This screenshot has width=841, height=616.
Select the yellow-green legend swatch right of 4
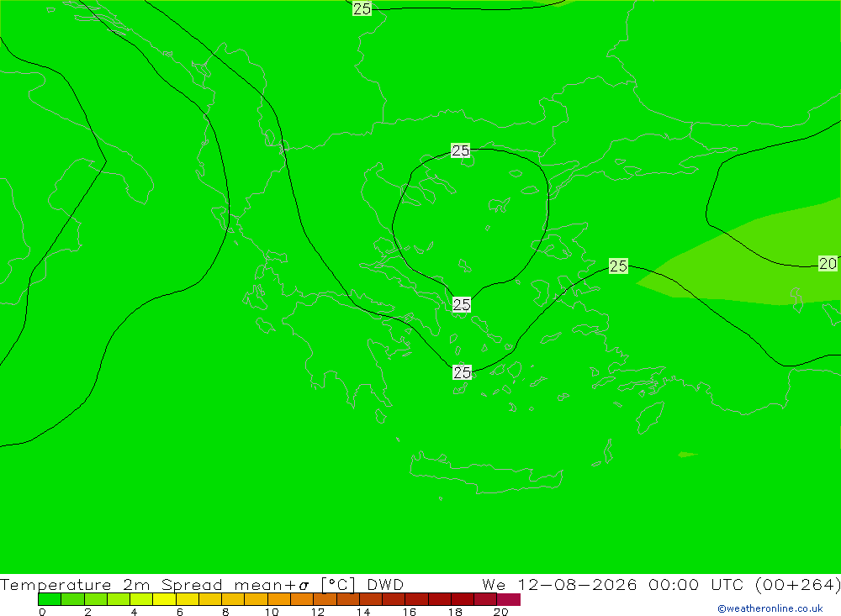tap(141, 599)
